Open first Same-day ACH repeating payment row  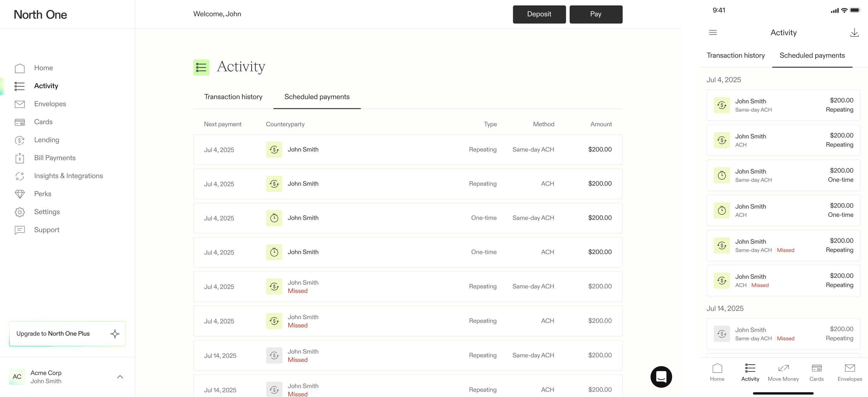tap(407, 150)
